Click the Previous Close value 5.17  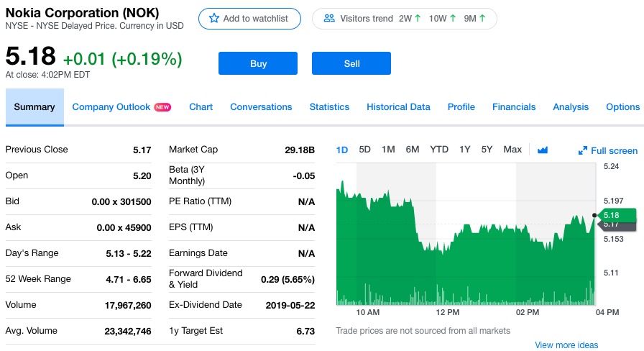(142, 150)
